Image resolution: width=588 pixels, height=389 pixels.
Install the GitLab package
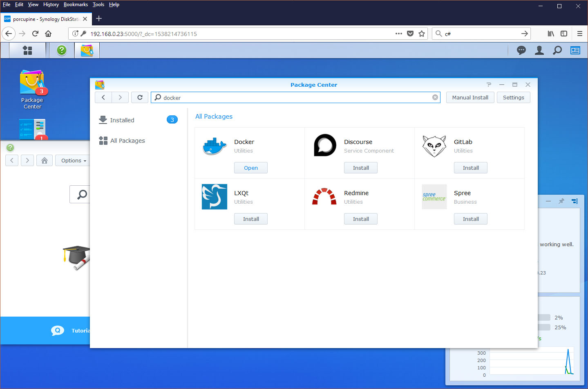coord(471,168)
